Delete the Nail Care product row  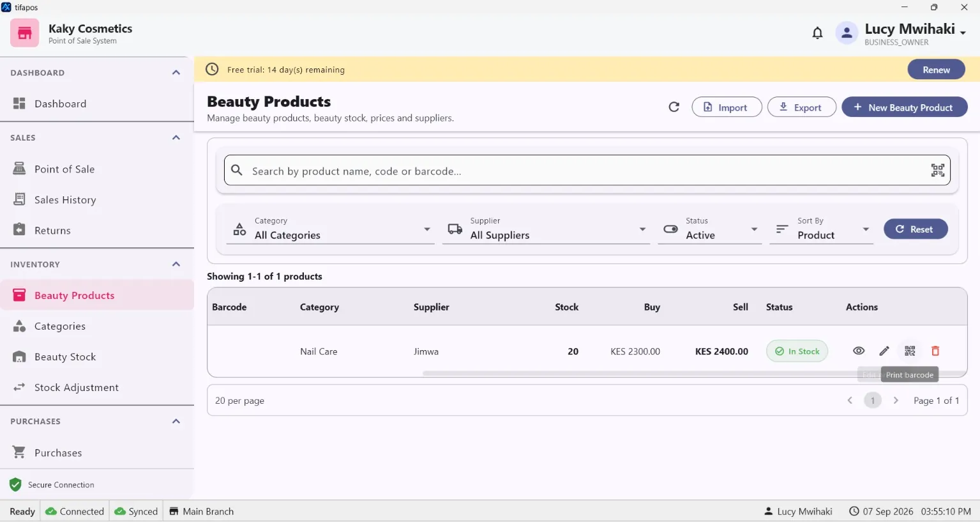935,351
